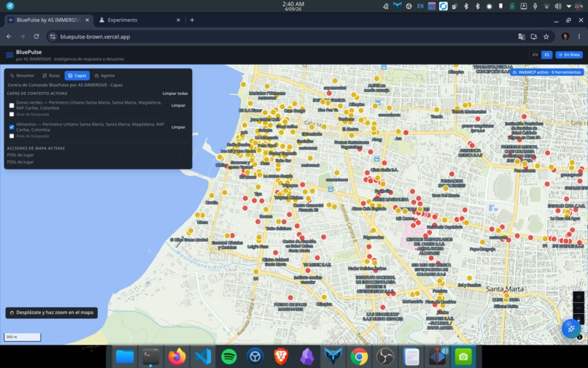
Task: Check Área de búsqueda under Zonas verdes
Action: pos(12,114)
